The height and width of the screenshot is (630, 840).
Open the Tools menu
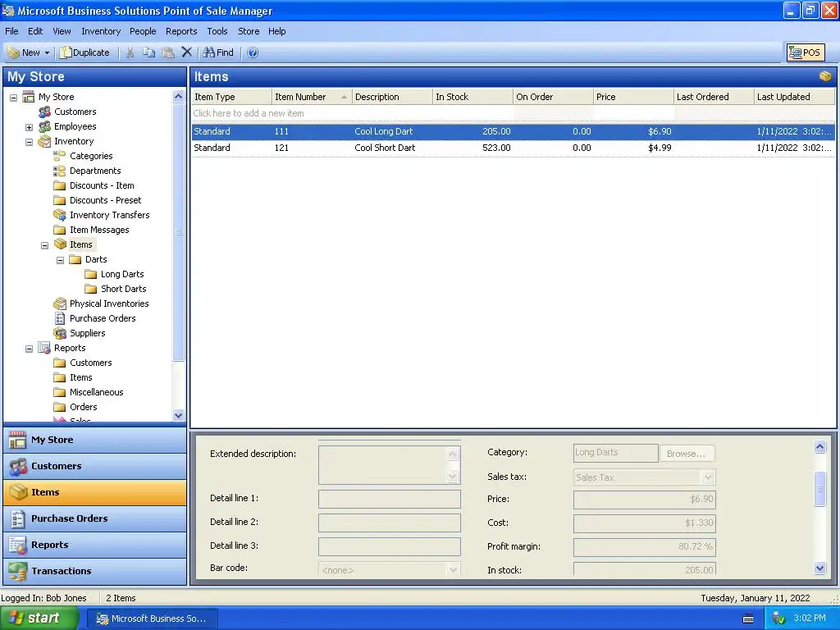217,31
